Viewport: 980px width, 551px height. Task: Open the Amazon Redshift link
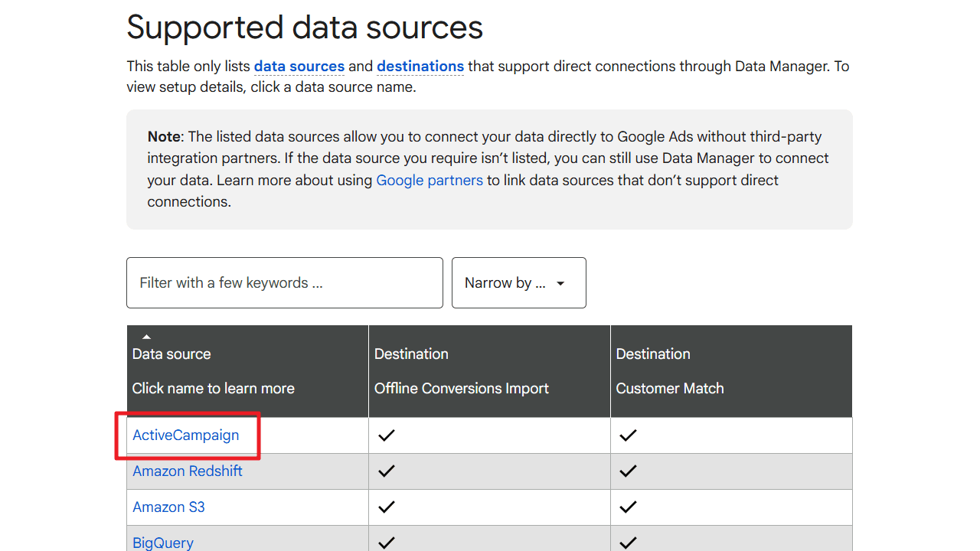coord(188,471)
